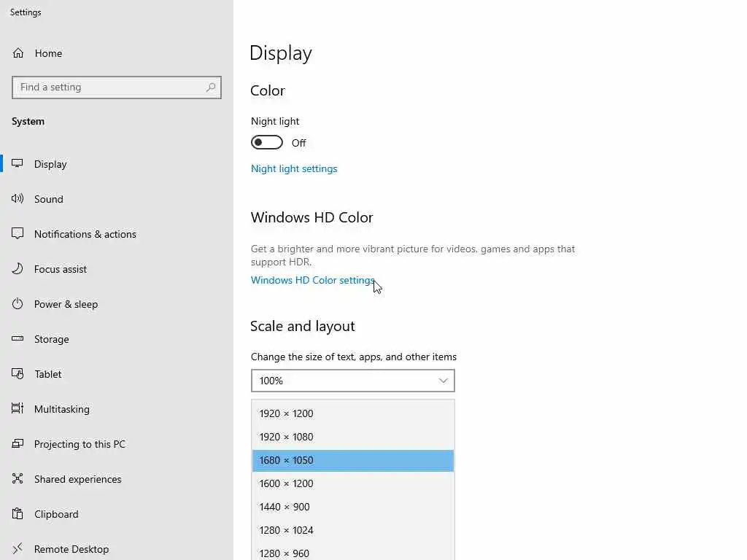Click Projecting to this PC label
This screenshot has width=747, height=560.
coord(80,444)
